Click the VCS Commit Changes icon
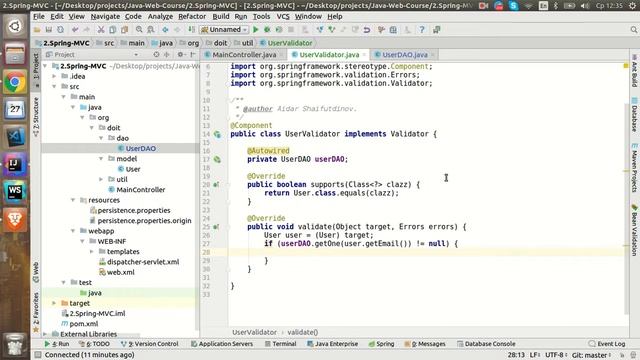 [332, 30]
